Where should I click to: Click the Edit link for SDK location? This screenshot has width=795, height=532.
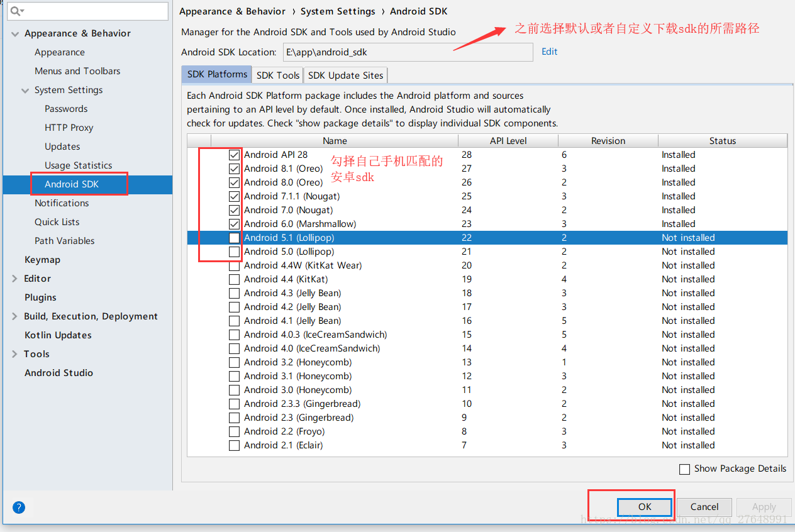pos(550,52)
